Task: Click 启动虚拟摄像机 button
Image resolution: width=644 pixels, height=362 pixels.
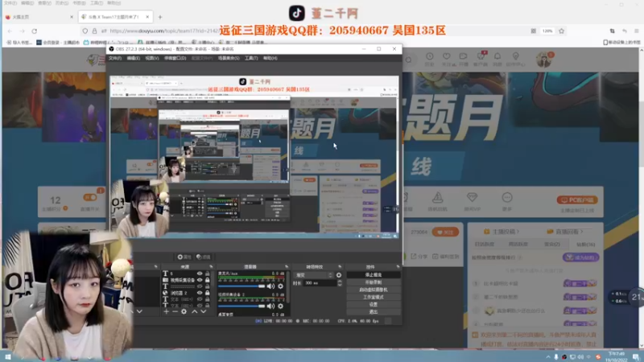Action: point(374,290)
